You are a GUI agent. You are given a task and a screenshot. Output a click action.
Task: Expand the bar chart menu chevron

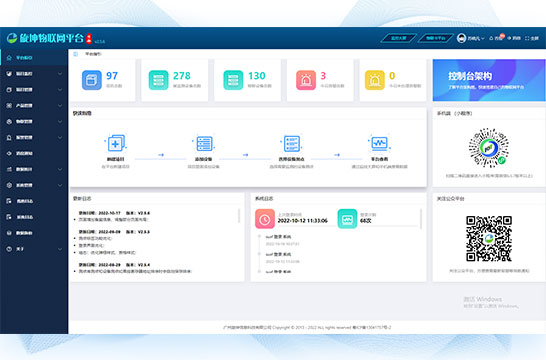click(x=60, y=169)
